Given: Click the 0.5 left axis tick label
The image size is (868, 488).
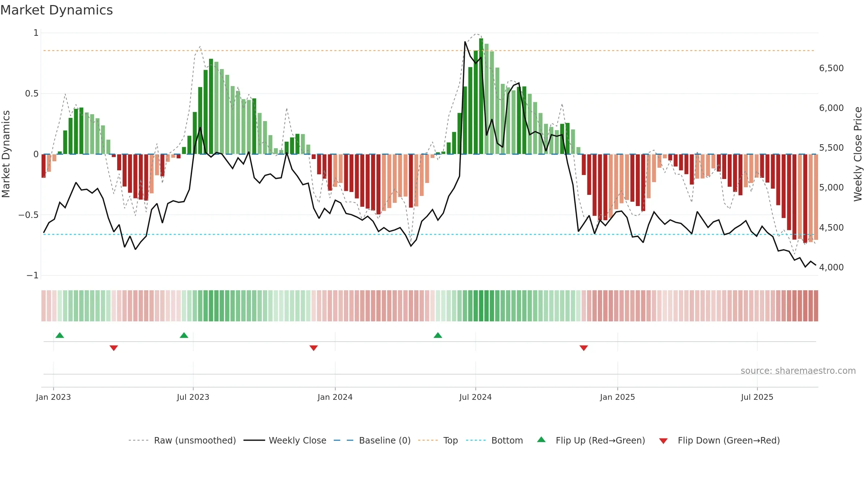Looking at the screenshot, I should point(32,94).
